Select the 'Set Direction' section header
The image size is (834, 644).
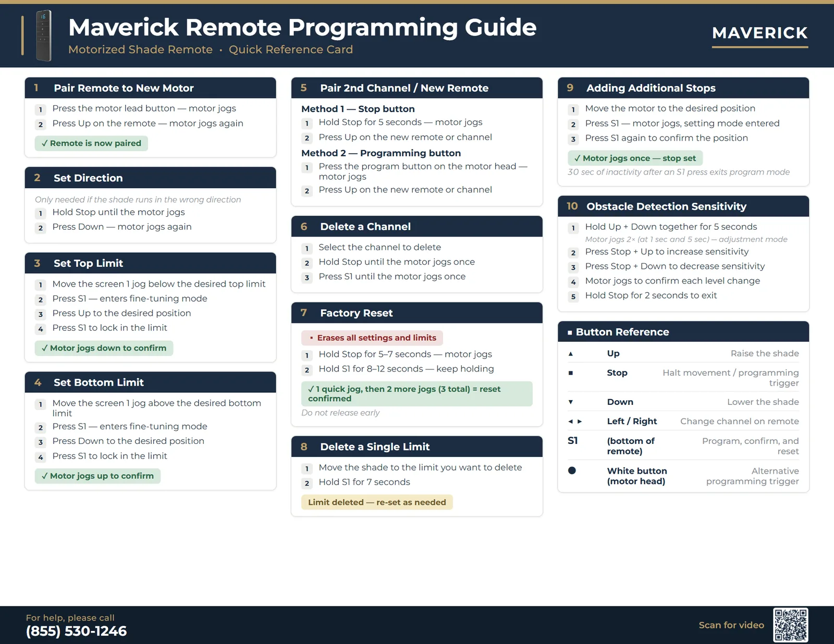pos(151,178)
